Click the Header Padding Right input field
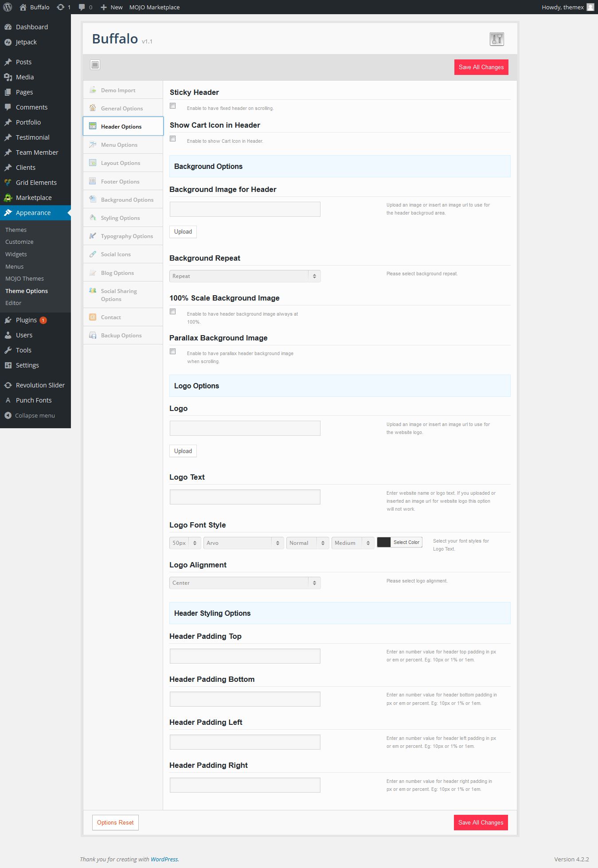Screen dimensions: 598x868 (x=245, y=785)
